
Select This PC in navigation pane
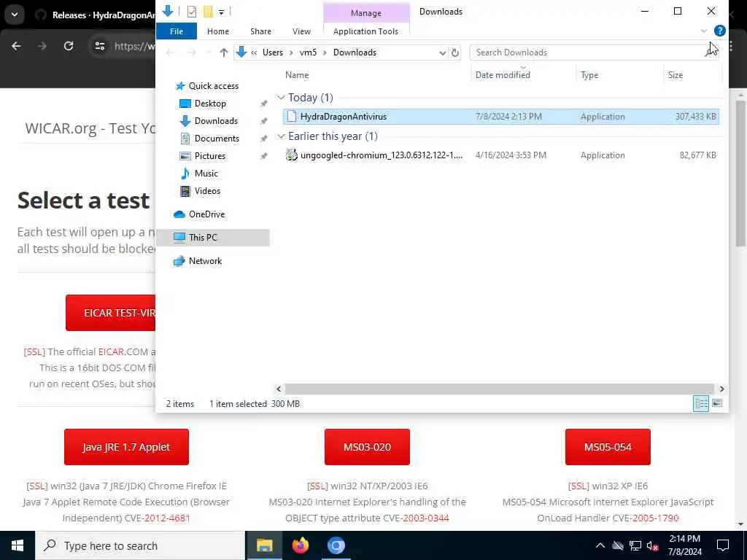click(x=213, y=238)
